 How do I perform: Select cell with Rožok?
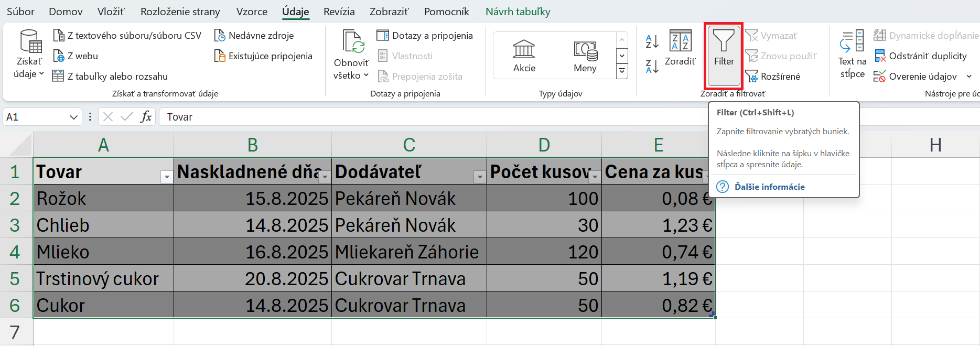[x=103, y=199]
